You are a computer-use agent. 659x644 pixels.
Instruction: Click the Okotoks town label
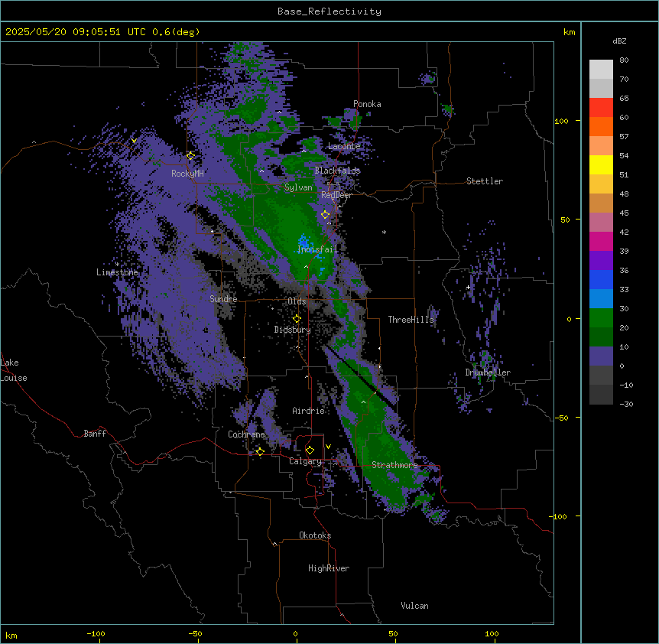[315, 535]
